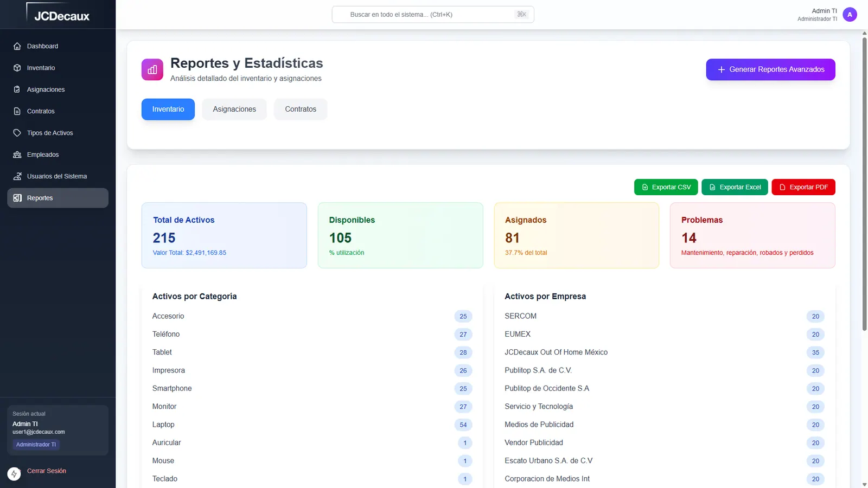This screenshot has height=488, width=868.
Task: Switch to the Asignaciones report tab
Action: tap(234, 109)
